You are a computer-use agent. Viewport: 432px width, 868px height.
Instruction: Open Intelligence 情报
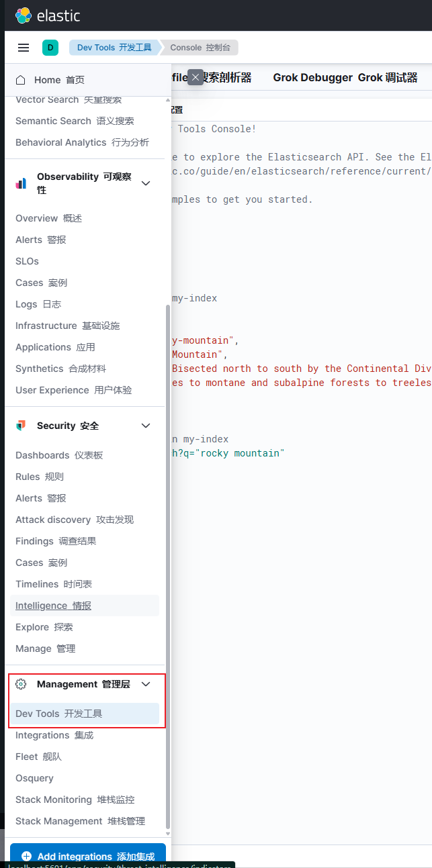tap(54, 606)
